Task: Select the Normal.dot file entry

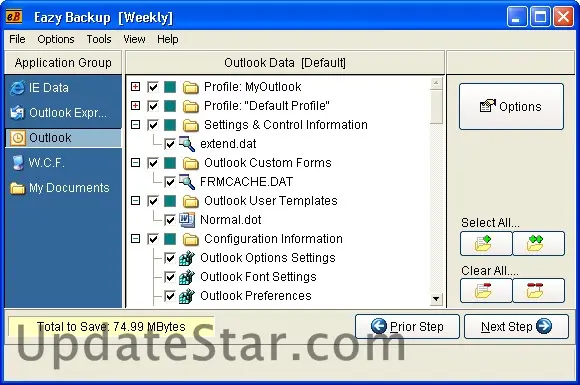Action: pyautogui.click(x=231, y=220)
